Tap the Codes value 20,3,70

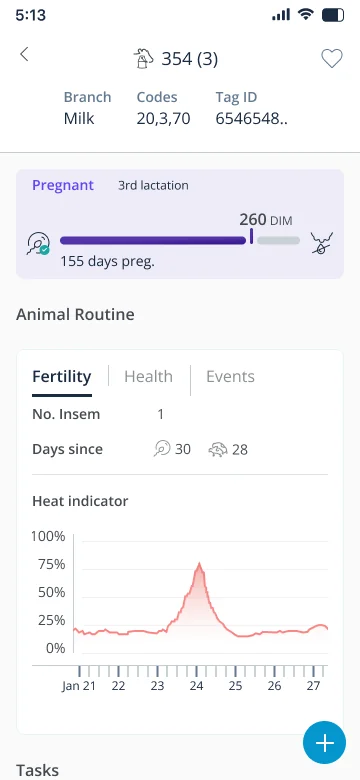[x=164, y=119]
